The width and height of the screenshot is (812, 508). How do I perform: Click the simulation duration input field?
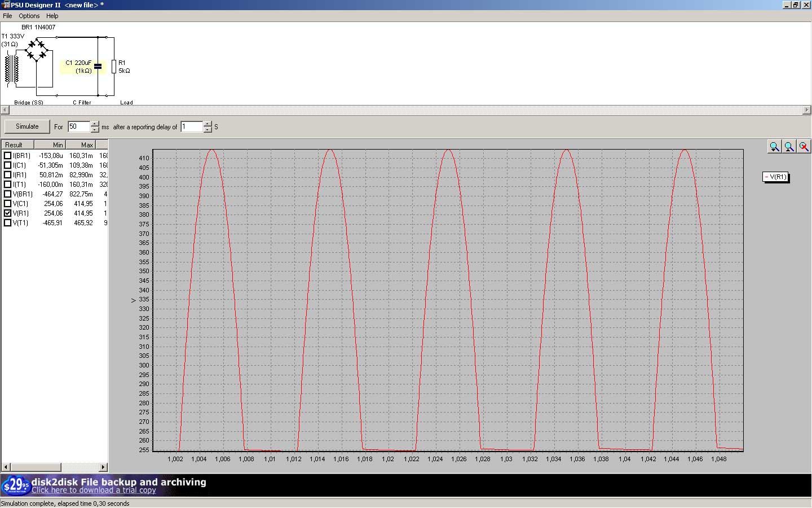[x=78, y=126]
